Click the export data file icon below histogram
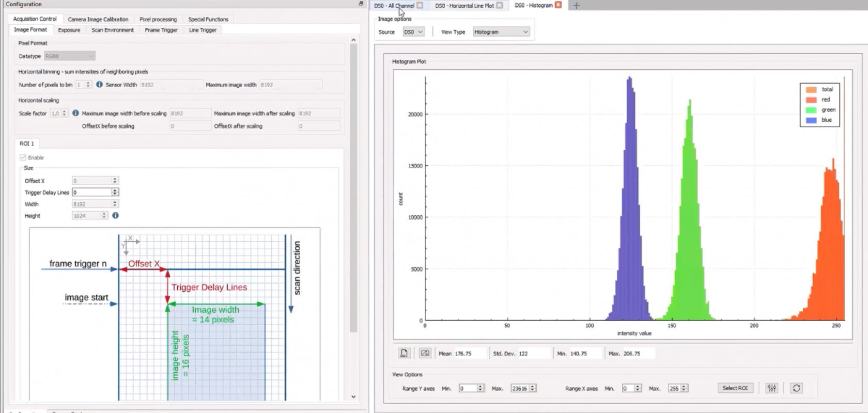Viewport: 868px width, 413px height. (404, 353)
